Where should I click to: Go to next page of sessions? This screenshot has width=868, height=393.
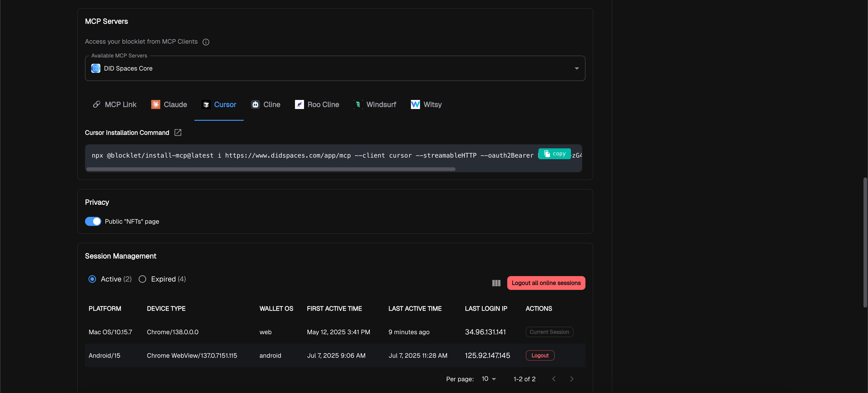pyautogui.click(x=571, y=379)
